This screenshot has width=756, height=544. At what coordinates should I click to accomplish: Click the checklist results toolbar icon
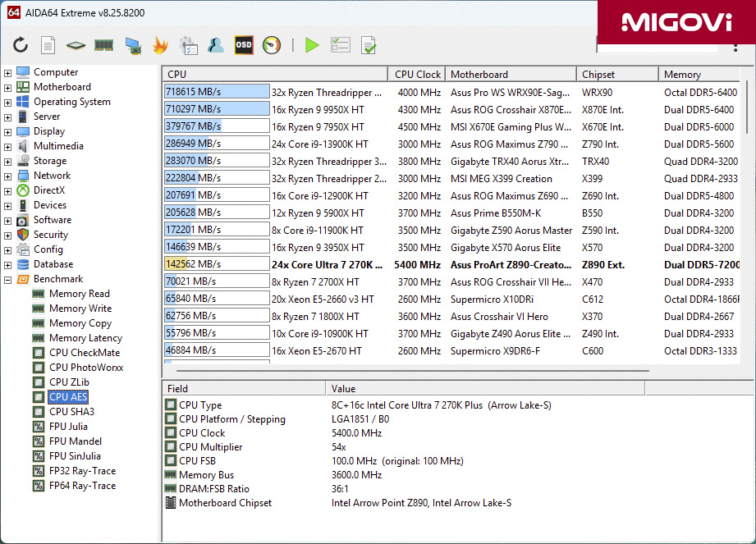341,45
